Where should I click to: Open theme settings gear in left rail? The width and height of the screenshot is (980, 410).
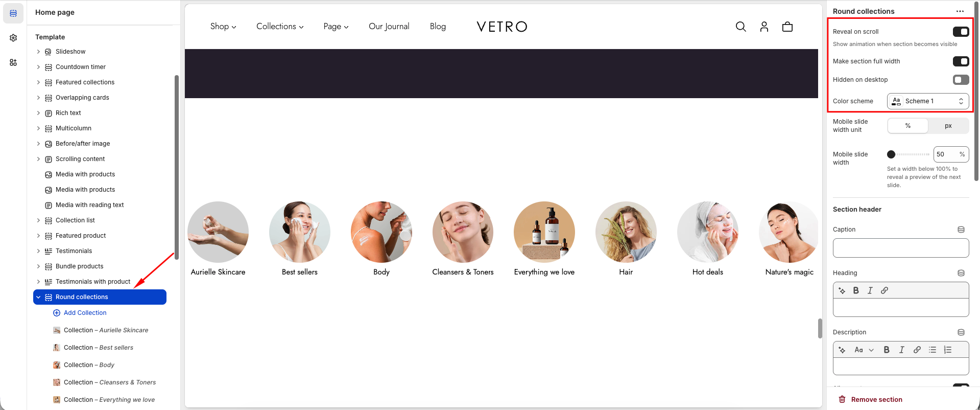13,38
